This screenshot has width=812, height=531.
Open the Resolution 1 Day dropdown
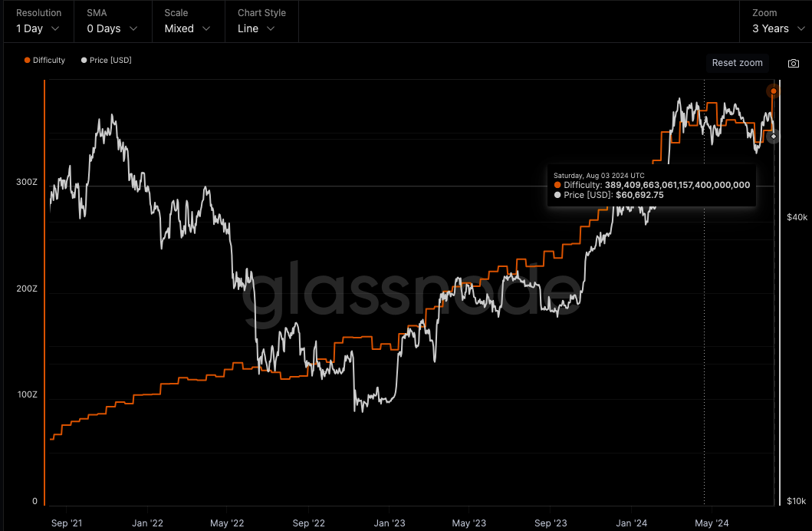(38, 21)
